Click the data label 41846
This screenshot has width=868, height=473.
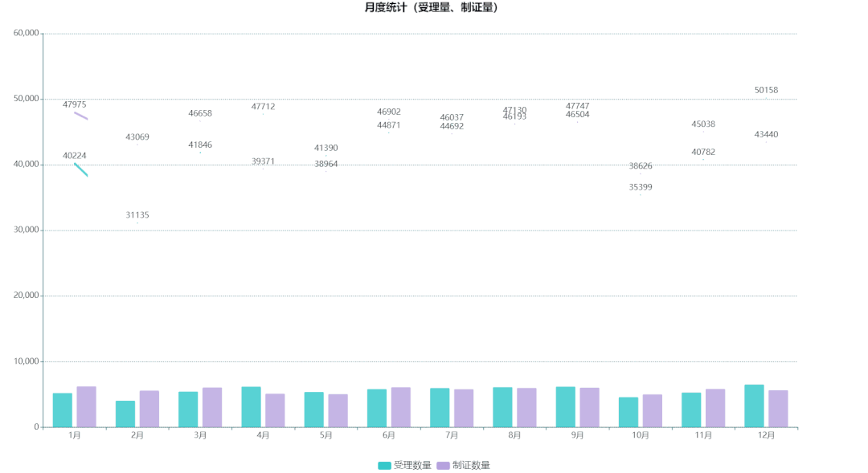tap(200, 145)
